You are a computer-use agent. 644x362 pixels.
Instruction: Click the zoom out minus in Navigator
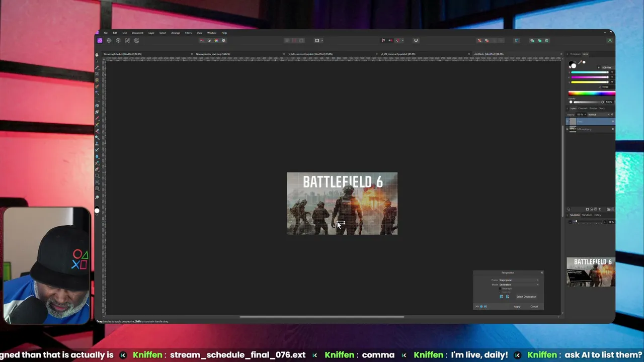pyautogui.click(x=570, y=222)
